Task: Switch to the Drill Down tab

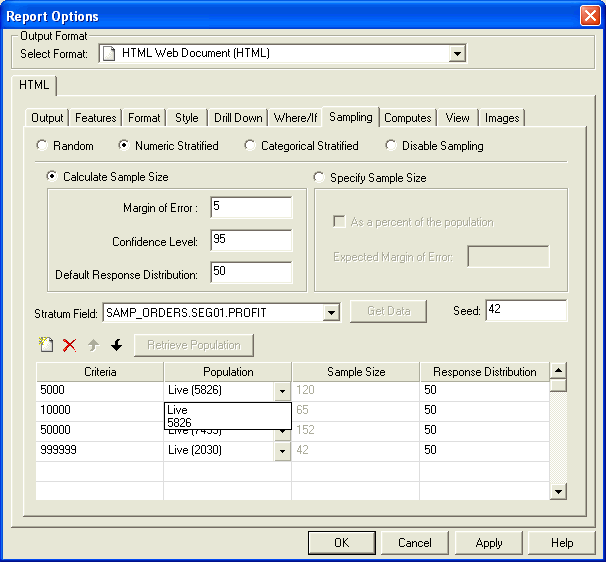Action: pos(238,118)
